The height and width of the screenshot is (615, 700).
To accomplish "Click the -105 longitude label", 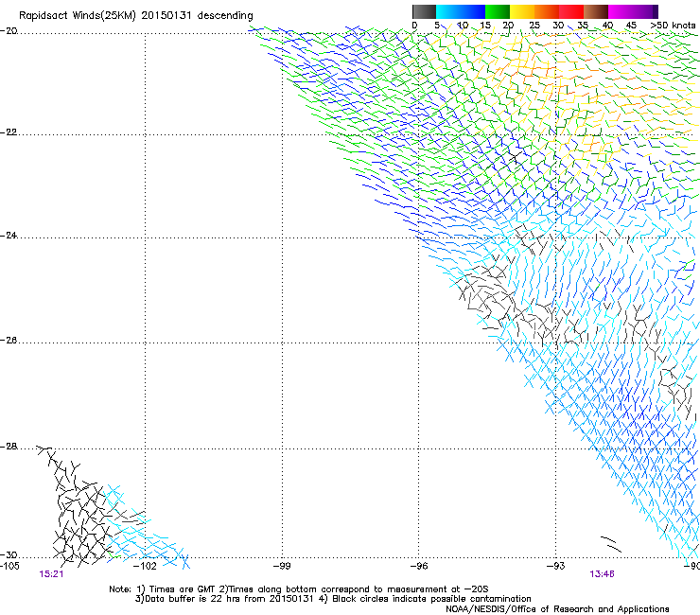I will tap(9, 566).
